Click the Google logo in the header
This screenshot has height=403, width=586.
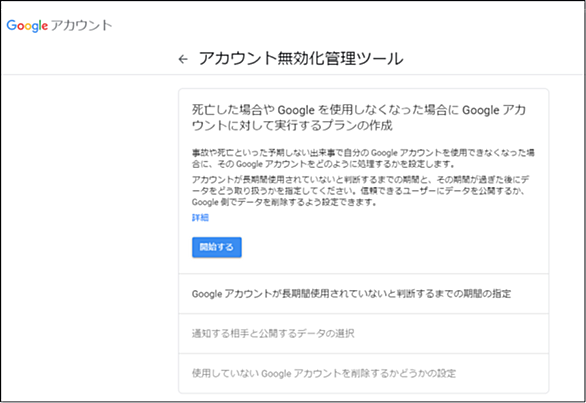click(x=27, y=25)
